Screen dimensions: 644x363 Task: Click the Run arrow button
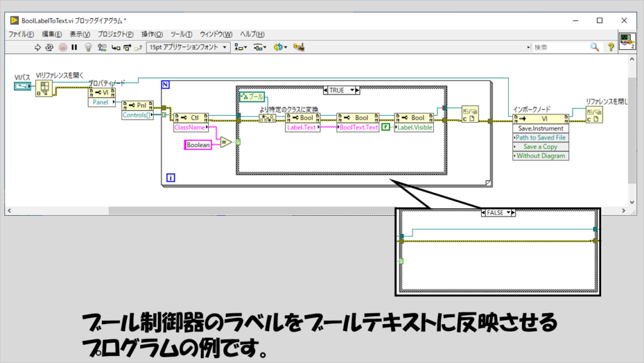pyautogui.click(x=36, y=47)
